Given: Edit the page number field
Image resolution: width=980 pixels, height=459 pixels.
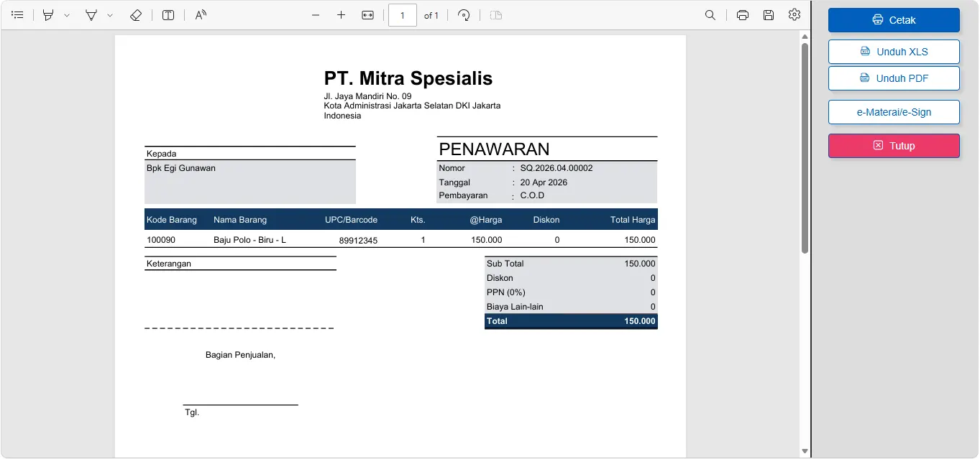Looking at the screenshot, I should point(403,15).
